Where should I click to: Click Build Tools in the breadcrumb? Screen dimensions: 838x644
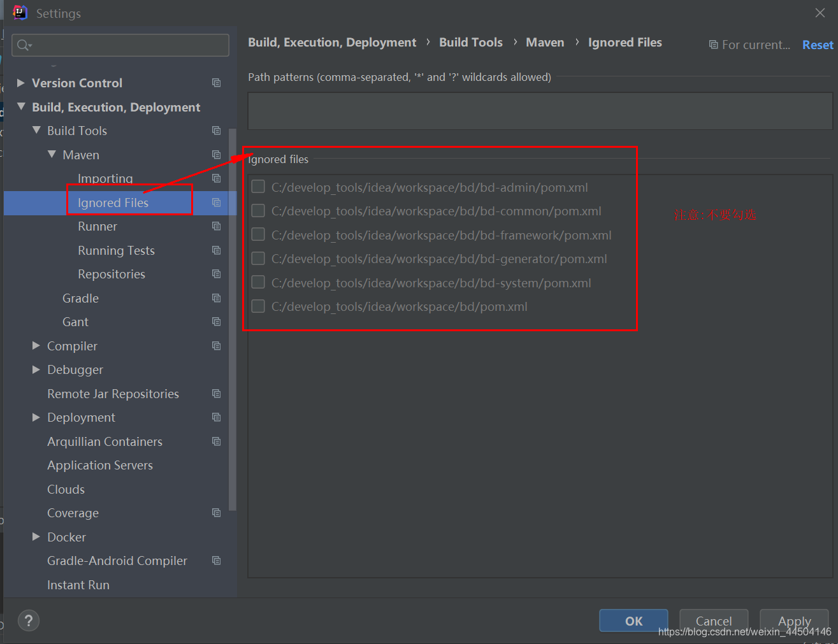click(471, 42)
